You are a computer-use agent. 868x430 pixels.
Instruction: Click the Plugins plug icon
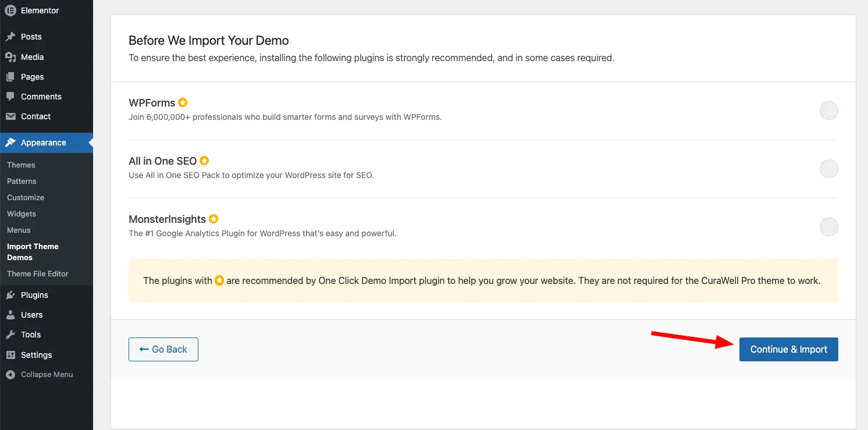10,295
